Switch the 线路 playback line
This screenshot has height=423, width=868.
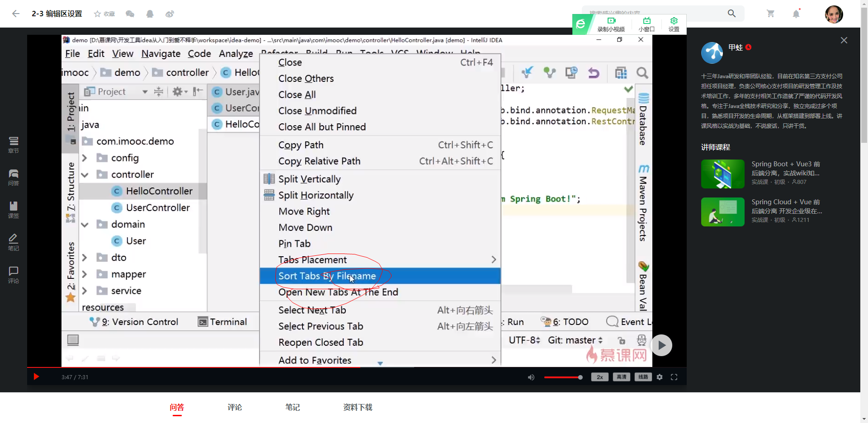pos(643,377)
